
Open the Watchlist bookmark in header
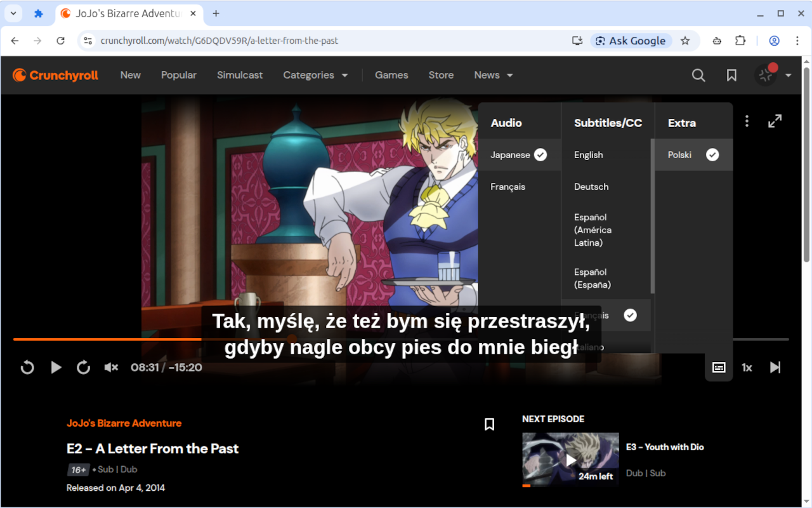731,76
